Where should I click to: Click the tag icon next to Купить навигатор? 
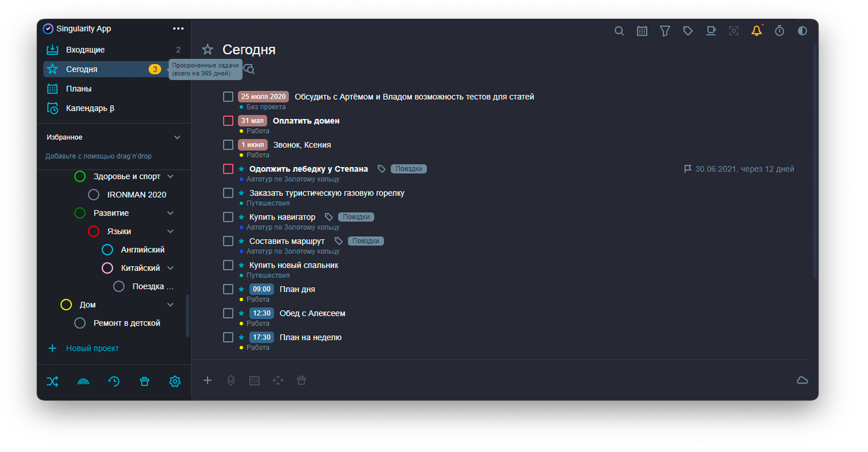(329, 217)
